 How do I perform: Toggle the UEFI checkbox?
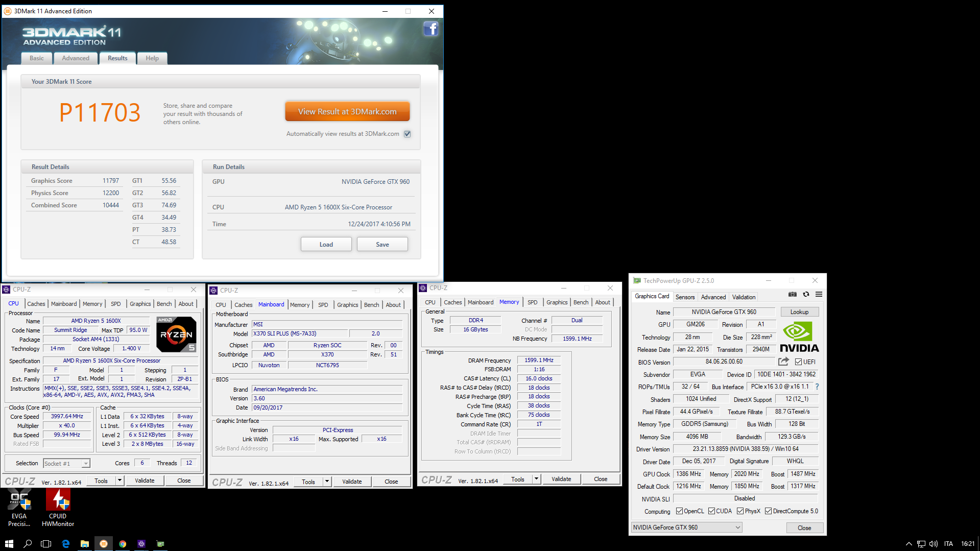click(x=798, y=362)
